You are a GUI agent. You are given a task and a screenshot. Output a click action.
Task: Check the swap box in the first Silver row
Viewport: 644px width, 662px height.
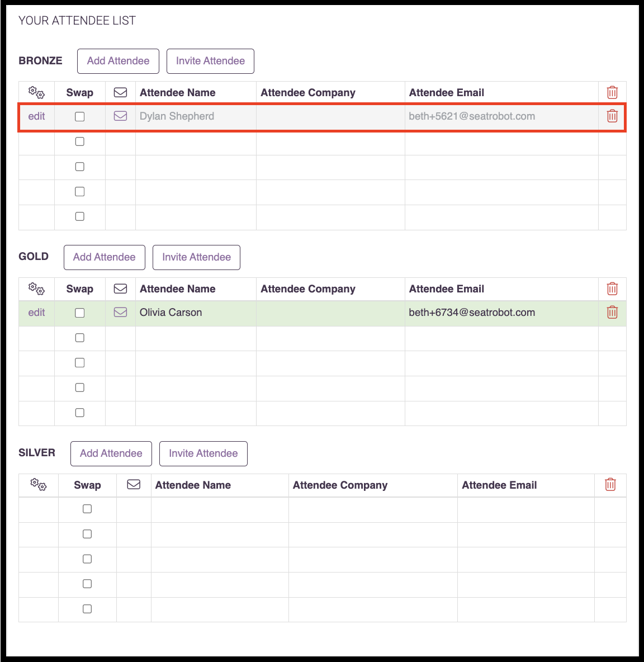click(87, 509)
